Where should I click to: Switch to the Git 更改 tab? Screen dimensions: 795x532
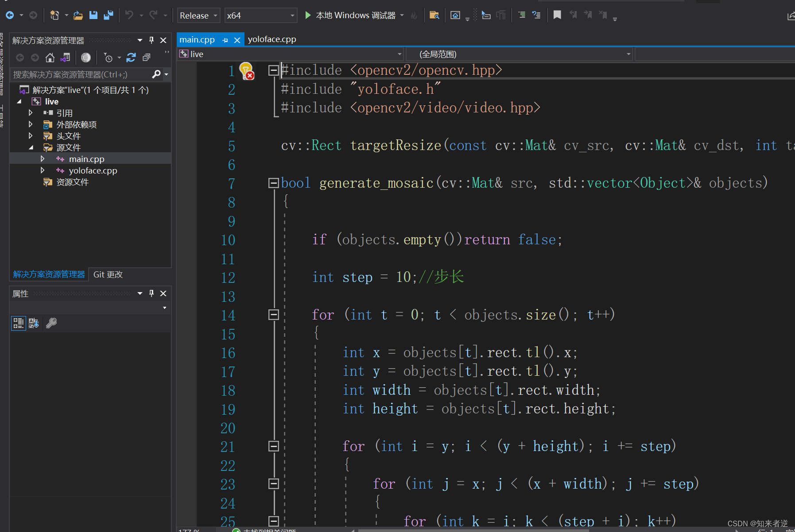(108, 274)
